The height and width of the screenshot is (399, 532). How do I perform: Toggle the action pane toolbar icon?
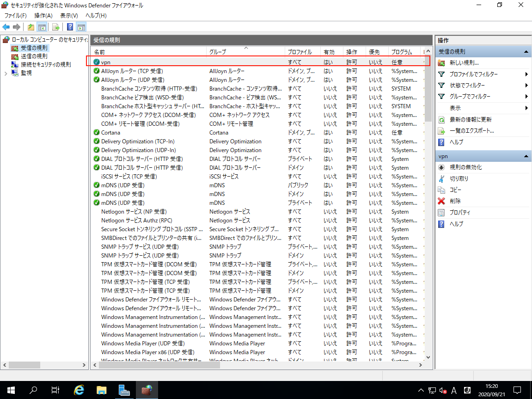tap(81, 27)
